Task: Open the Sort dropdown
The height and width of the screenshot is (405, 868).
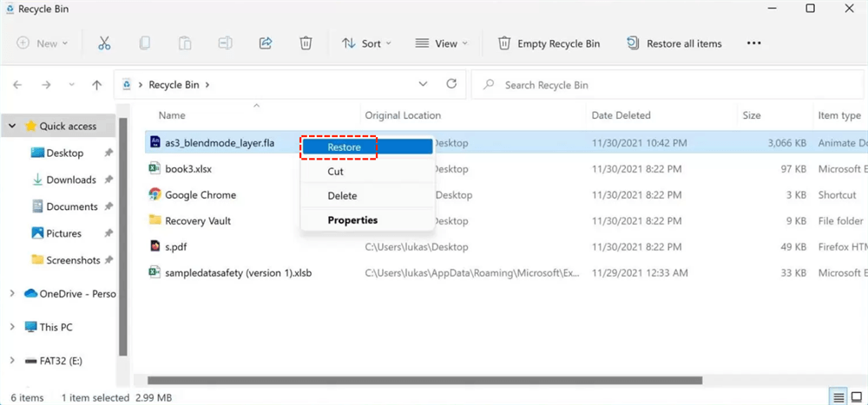Action: click(366, 43)
